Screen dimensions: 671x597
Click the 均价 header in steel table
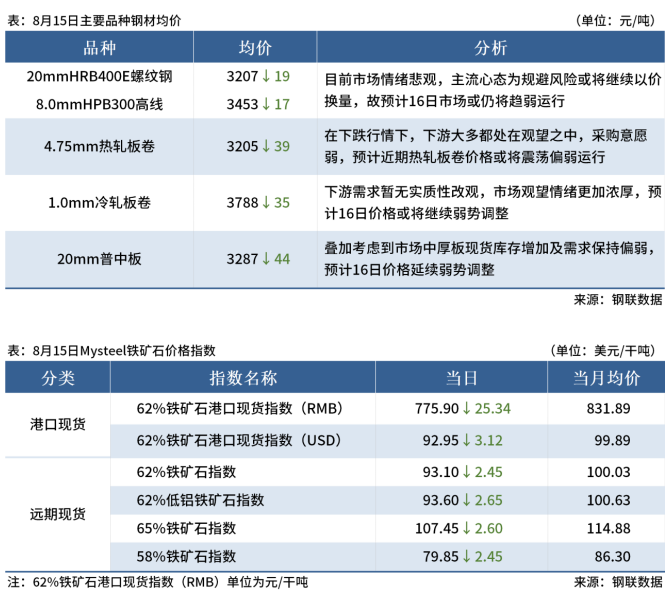pyautogui.click(x=255, y=48)
